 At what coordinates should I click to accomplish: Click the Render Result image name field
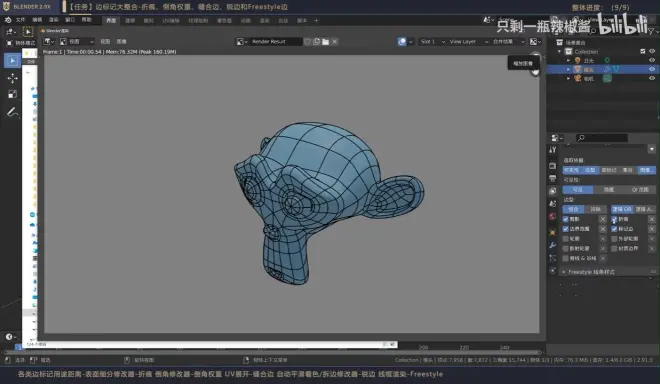click(276, 41)
